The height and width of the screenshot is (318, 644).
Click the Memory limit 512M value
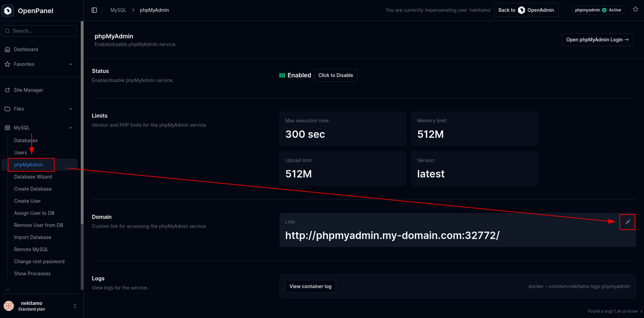(x=431, y=134)
